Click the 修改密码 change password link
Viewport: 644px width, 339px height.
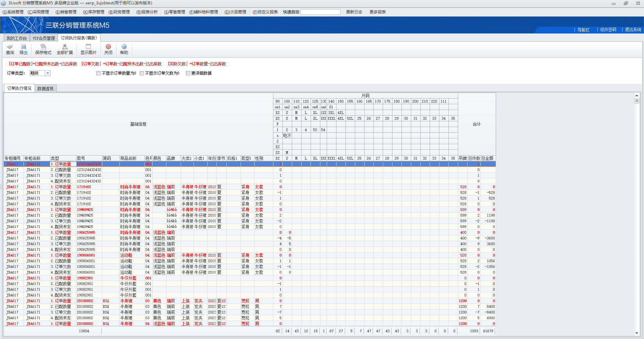[608, 30]
